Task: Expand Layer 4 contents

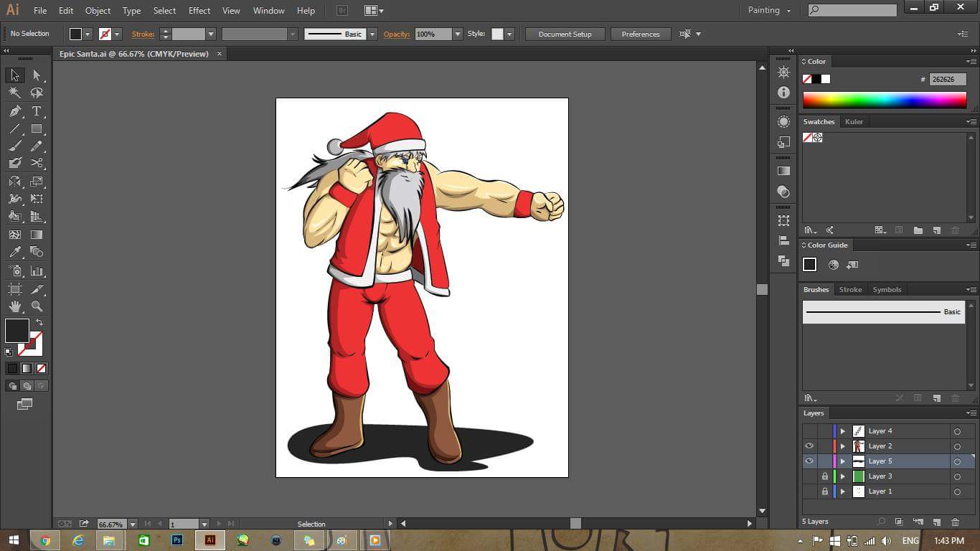Action: click(x=843, y=431)
